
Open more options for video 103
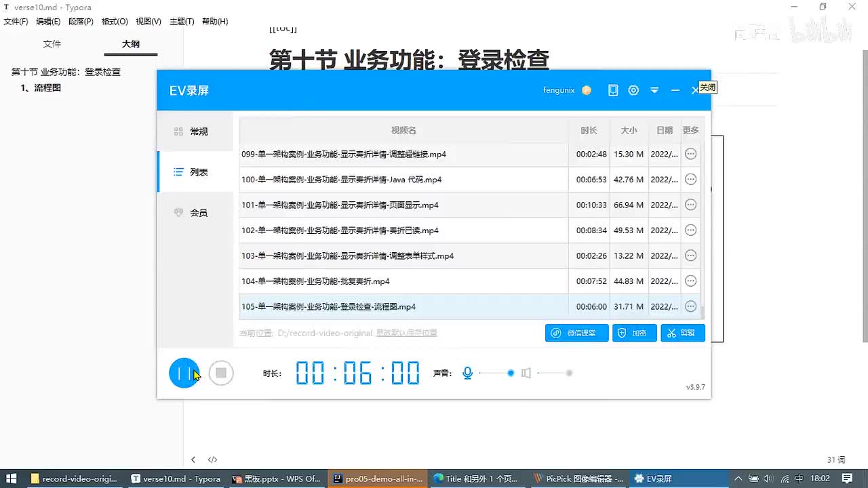[x=690, y=256]
